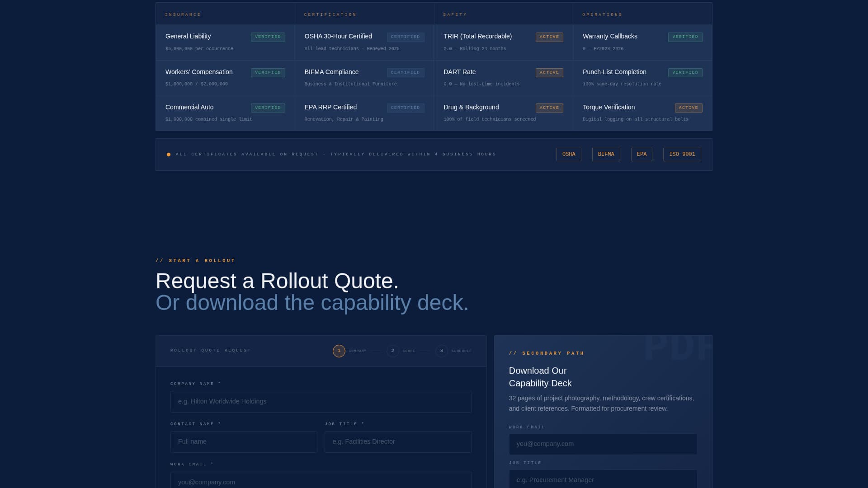Click the Facilities Director job title field

(398, 442)
